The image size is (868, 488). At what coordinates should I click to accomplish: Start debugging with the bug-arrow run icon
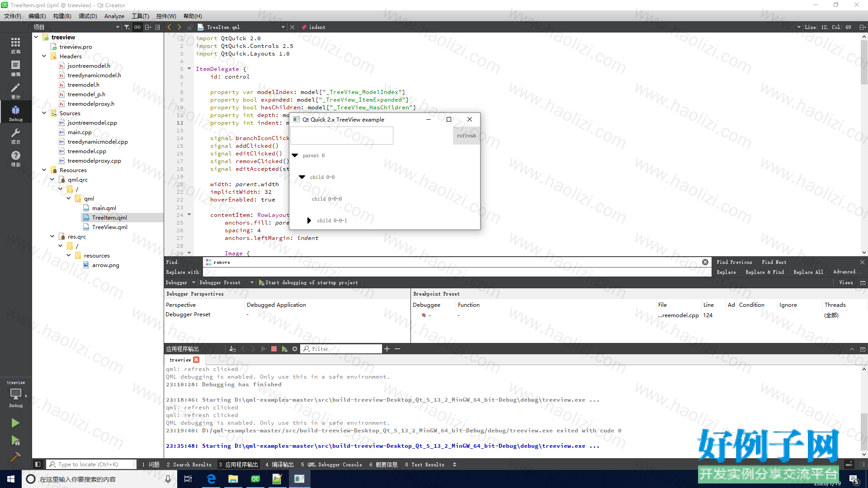click(15, 441)
